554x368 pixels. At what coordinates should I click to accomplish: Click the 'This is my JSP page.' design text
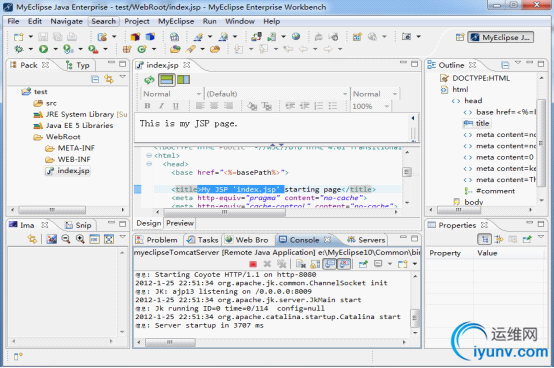[188, 124]
